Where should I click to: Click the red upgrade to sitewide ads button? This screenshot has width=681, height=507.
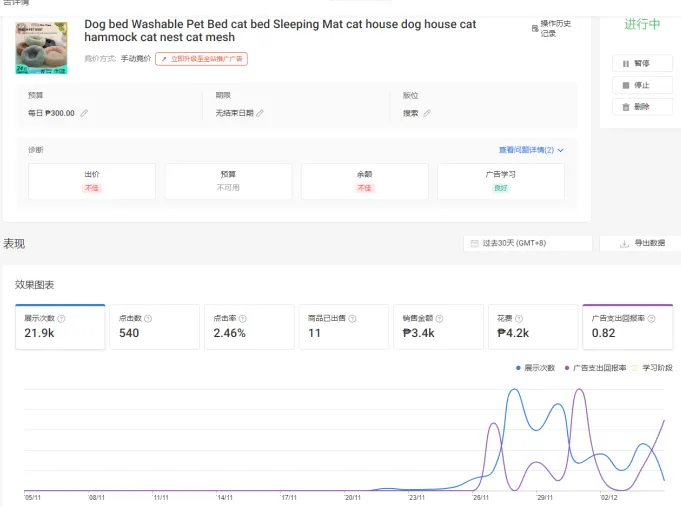click(x=202, y=59)
